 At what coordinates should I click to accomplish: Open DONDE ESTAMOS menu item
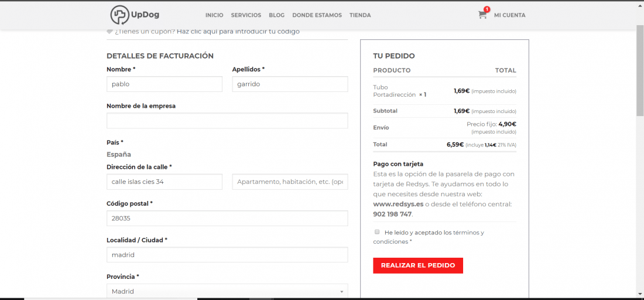coord(317,15)
